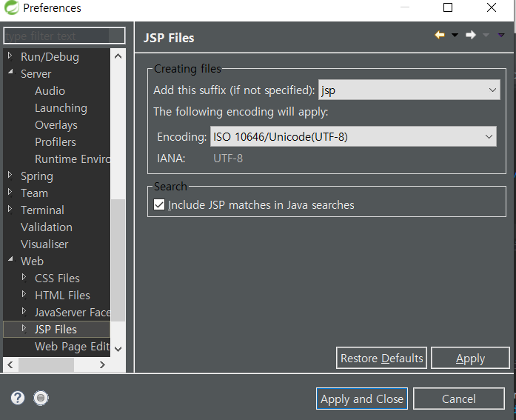Open the help question mark icon
Viewport: 516px width, 420px height.
18,398
